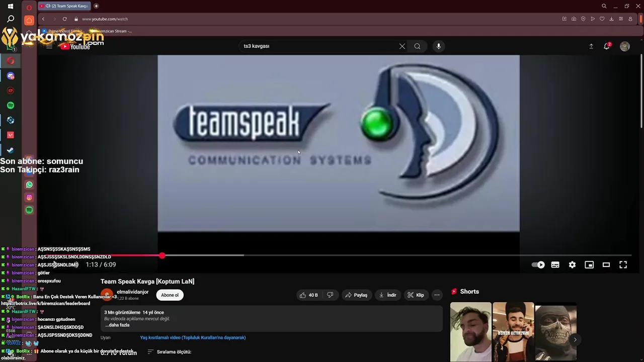644x362 pixels.
Task: Open video settings gear
Action: point(572,265)
